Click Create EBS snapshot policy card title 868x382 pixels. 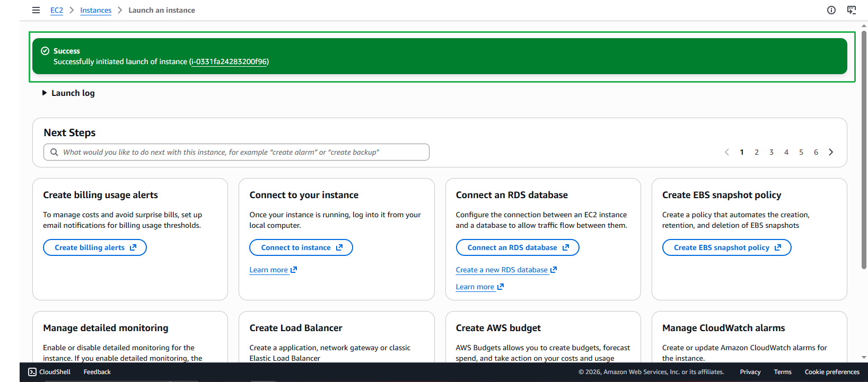(x=722, y=195)
